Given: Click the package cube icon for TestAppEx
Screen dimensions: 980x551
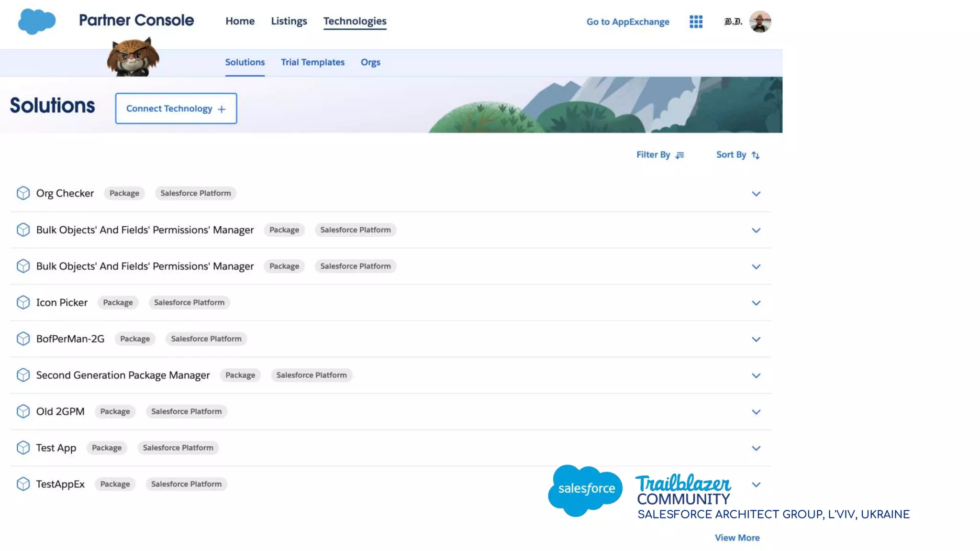Looking at the screenshot, I should click(23, 484).
